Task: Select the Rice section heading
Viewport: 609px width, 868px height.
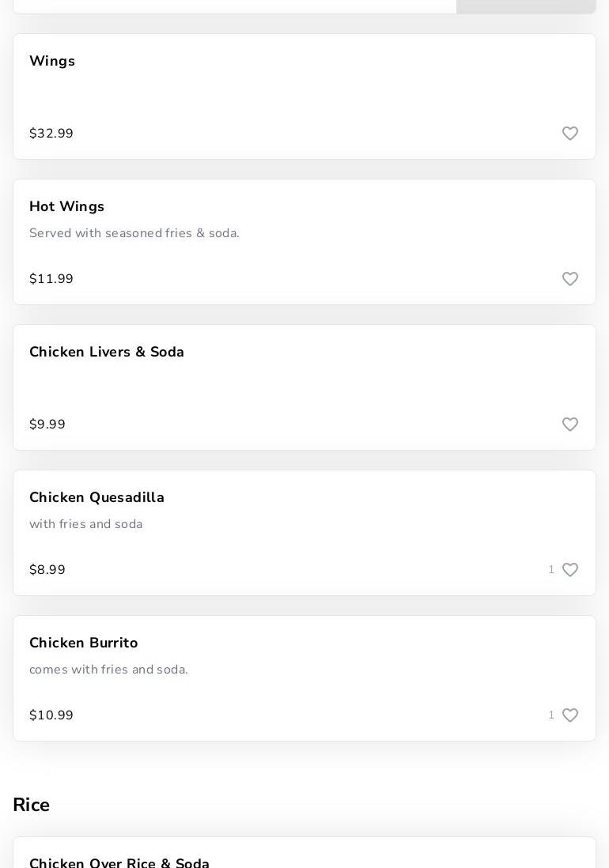Action: tap(32, 805)
